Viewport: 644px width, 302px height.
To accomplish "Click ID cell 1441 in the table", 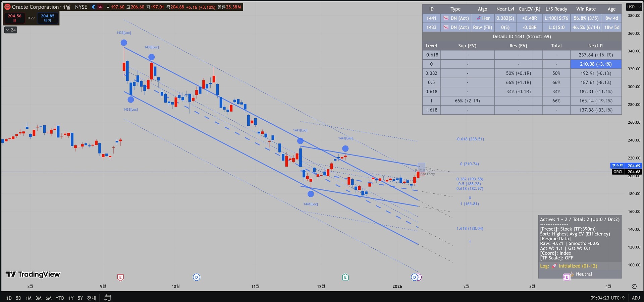I will coord(431,18).
